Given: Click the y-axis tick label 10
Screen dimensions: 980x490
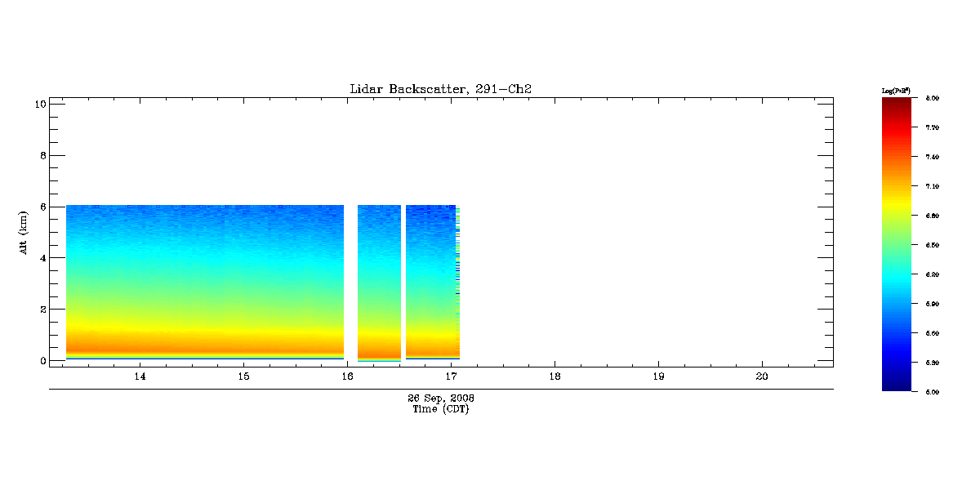Looking at the screenshot, I should tap(39, 104).
